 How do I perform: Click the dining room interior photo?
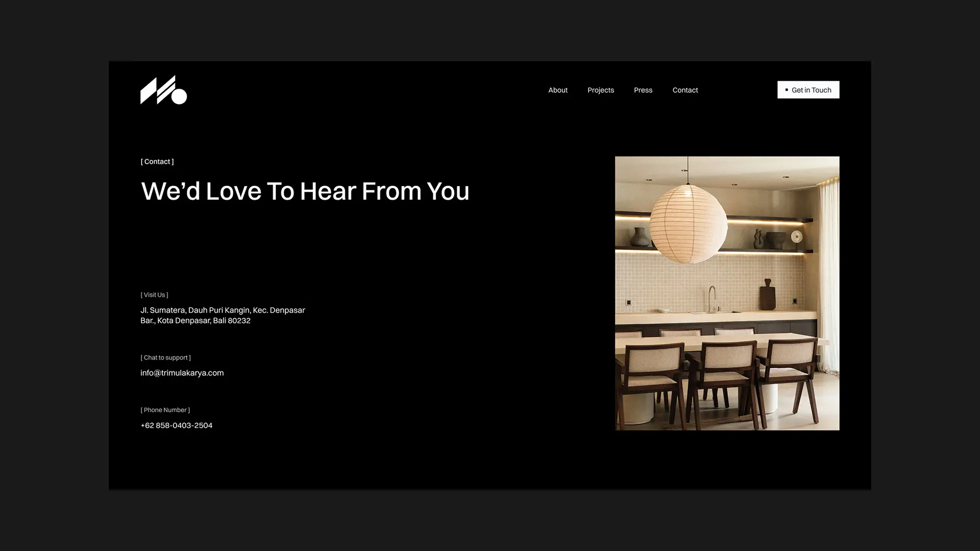pyautogui.click(x=727, y=293)
